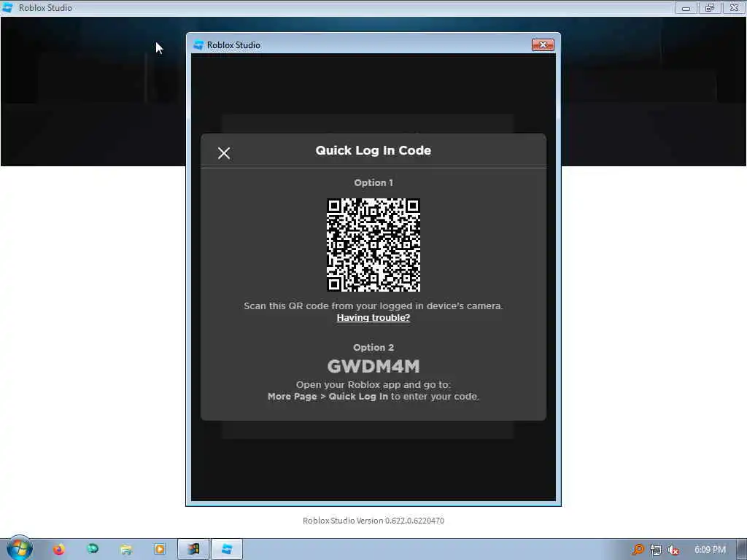Click the 'Open your Roblox app' text

[x=373, y=384]
